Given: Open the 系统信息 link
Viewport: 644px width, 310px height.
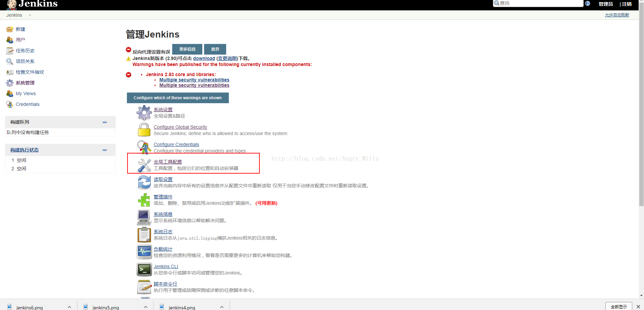Looking at the screenshot, I should pos(163,214).
